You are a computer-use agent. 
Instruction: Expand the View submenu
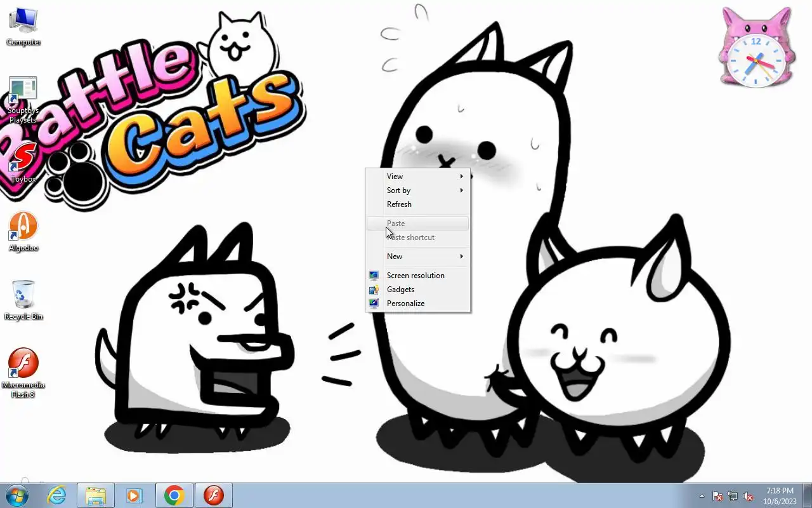(418, 177)
